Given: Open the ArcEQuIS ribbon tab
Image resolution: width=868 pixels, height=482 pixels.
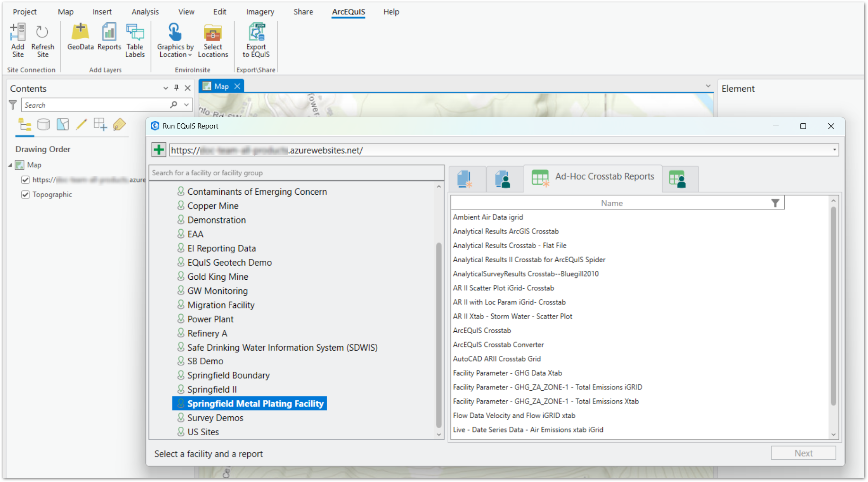Looking at the screenshot, I should pyautogui.click(x=348, y=12).
